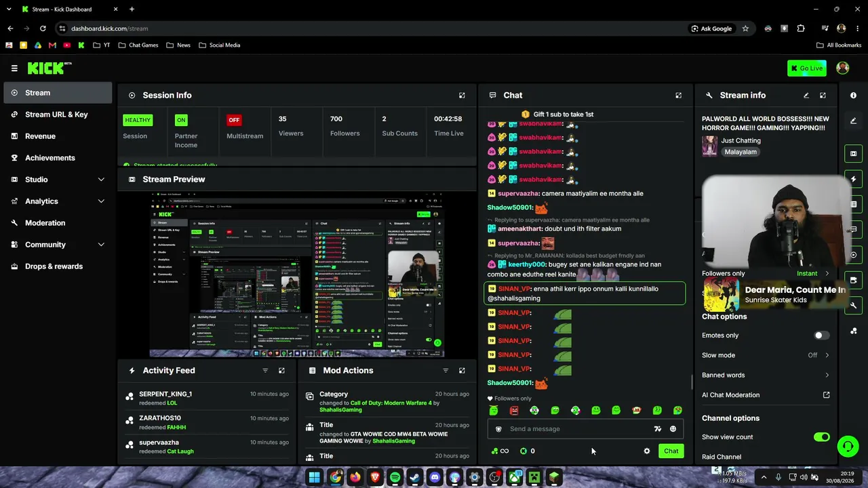
Task: Click the address bar URL
Action: coord(110,28)
